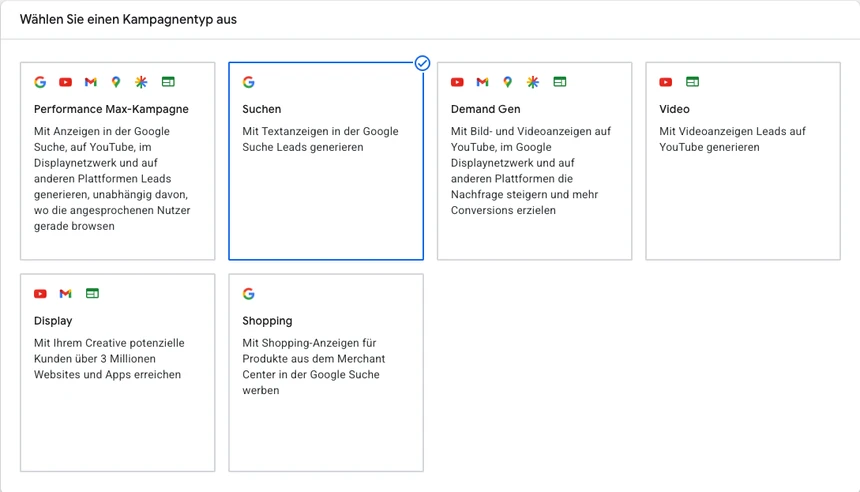Click Display network icon in Performance Max card
The width and height of the screenshot is (860, 492).
coord(168,82)
